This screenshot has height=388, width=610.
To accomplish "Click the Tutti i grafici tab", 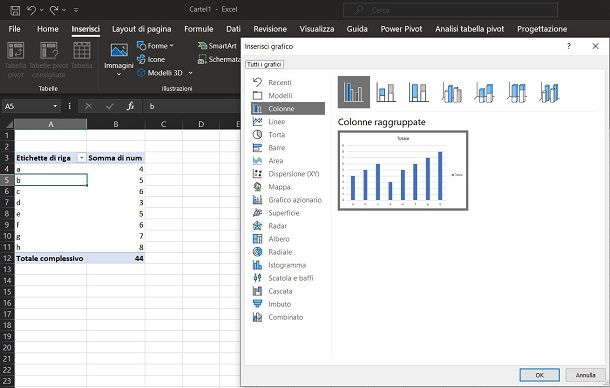I will tap(264, 64).
